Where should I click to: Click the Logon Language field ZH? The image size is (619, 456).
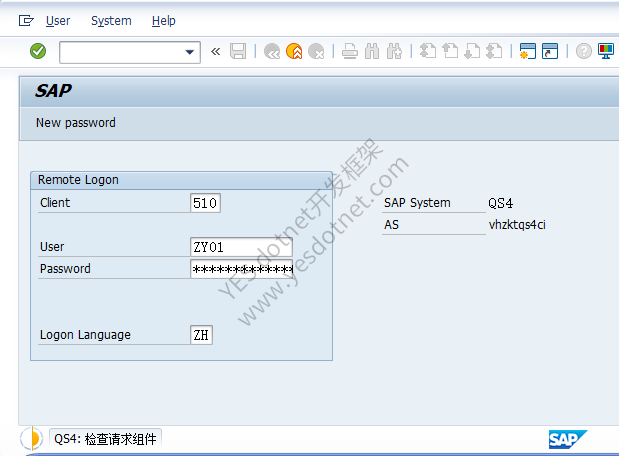pos(201,335)
